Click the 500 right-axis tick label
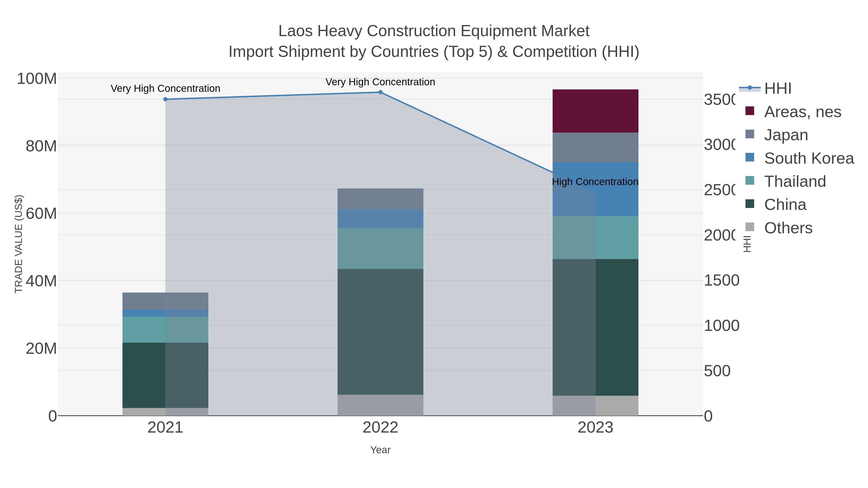Image resolution: width=868 pixels, height=488 pixels. pyautogui.click(x=717, y=371)
